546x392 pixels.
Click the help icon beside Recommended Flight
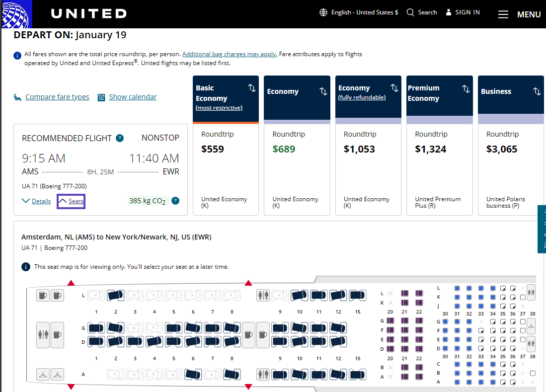tap(120, 138)
